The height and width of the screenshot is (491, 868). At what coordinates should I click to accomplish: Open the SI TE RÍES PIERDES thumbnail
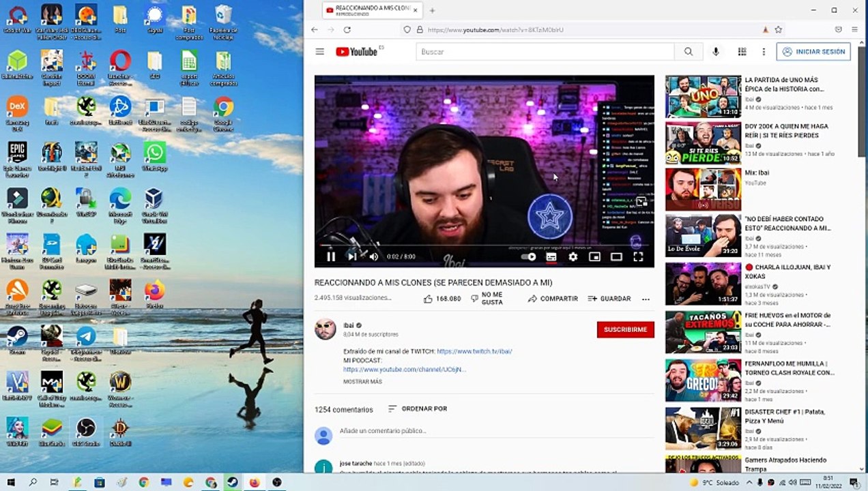tap(703, 143)
